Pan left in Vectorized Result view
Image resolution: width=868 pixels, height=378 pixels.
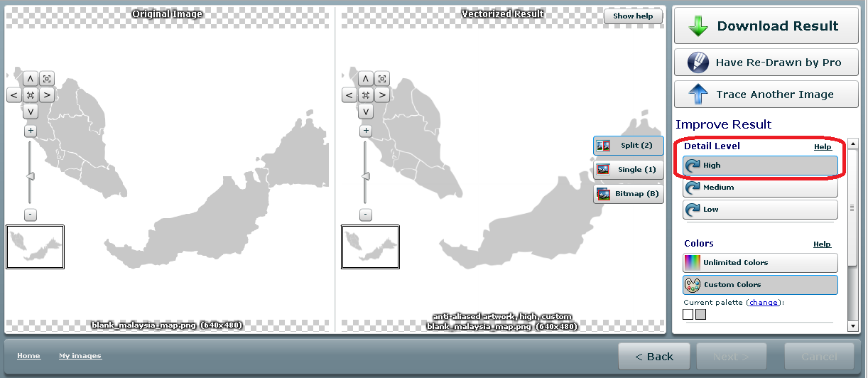pos(349,94)
